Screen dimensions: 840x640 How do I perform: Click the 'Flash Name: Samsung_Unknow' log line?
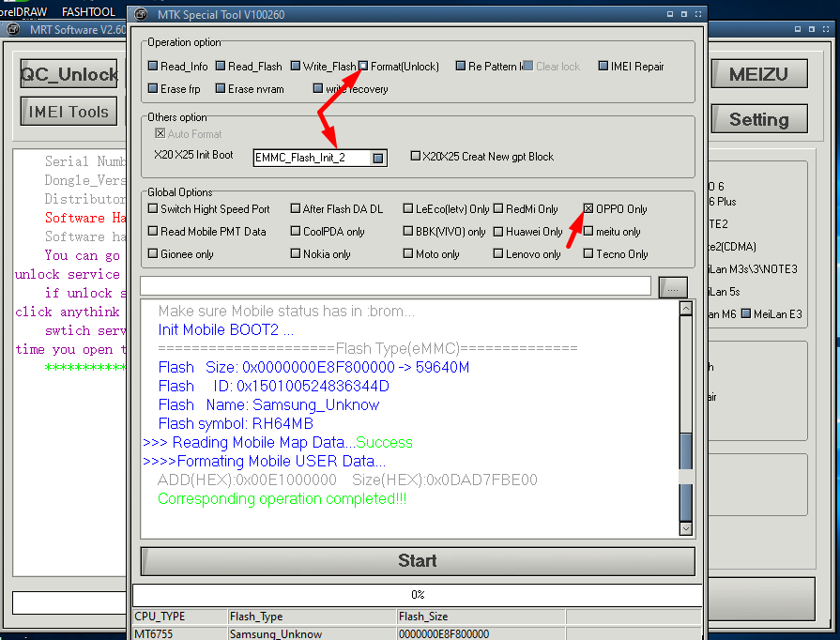click(268, 404)
